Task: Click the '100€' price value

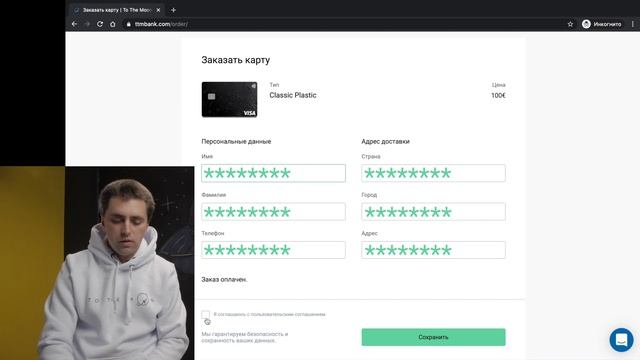Action: [x=498, y=96]
